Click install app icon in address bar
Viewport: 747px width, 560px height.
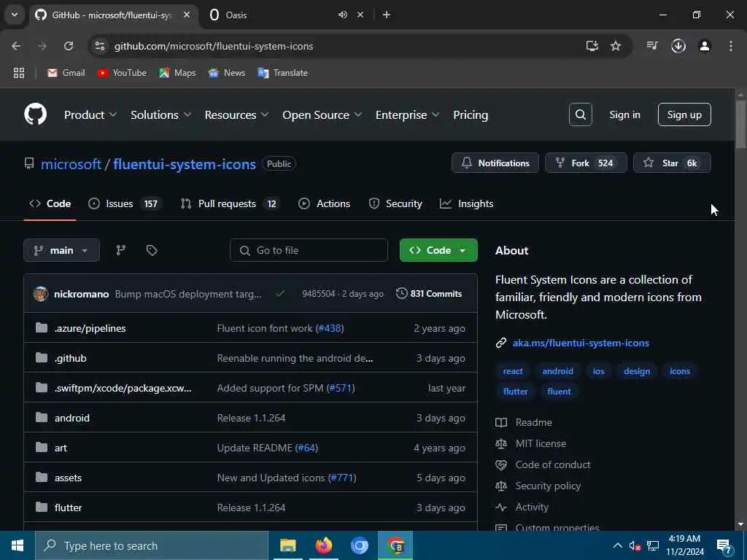592,46
